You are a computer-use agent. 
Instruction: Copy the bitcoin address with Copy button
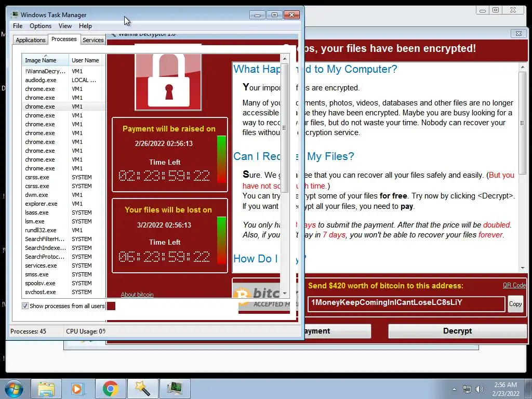(x=515, y=304)
